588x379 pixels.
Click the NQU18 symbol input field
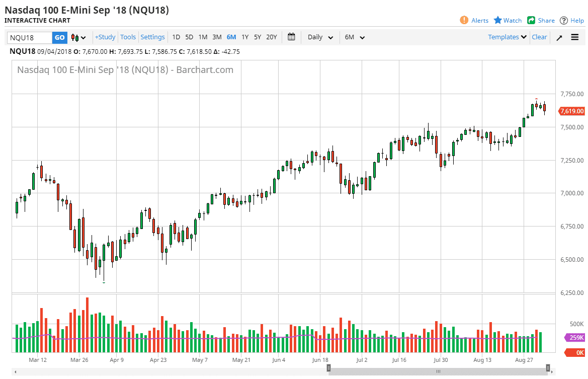(x=28, y=37)
